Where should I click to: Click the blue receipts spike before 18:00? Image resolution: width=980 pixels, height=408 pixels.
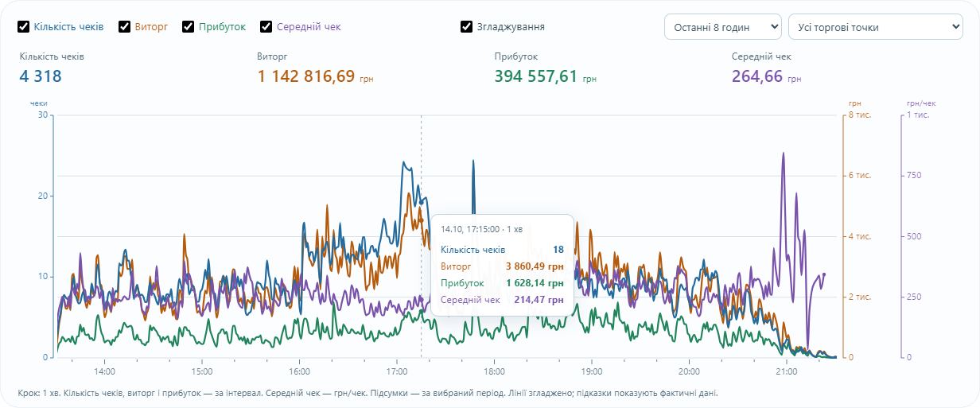(x=473, y=162)
